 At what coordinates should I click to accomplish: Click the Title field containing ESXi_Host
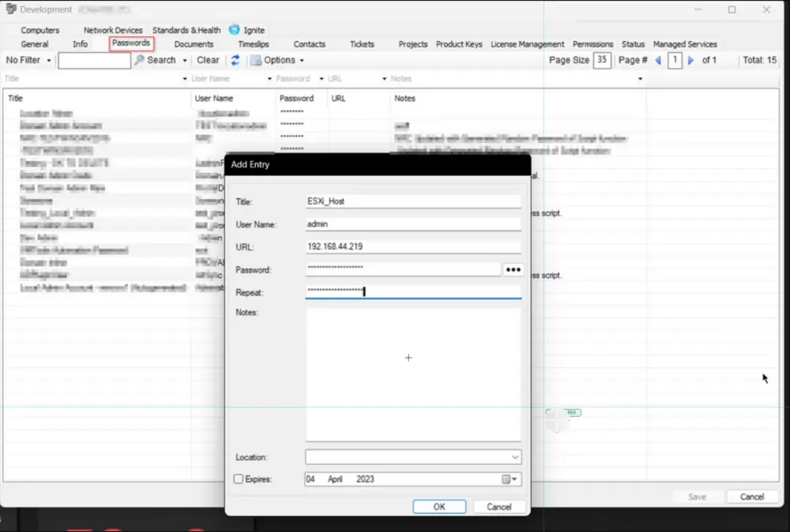pyautogui.click(x=413, y=201)
